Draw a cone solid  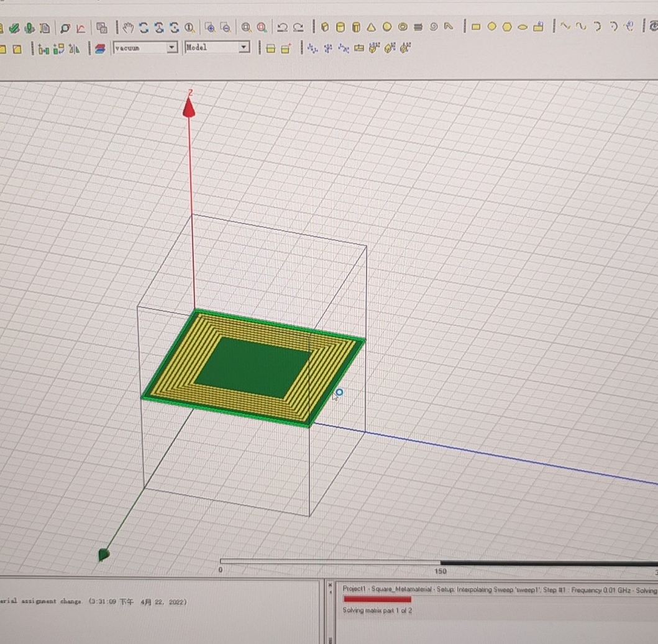372,27
